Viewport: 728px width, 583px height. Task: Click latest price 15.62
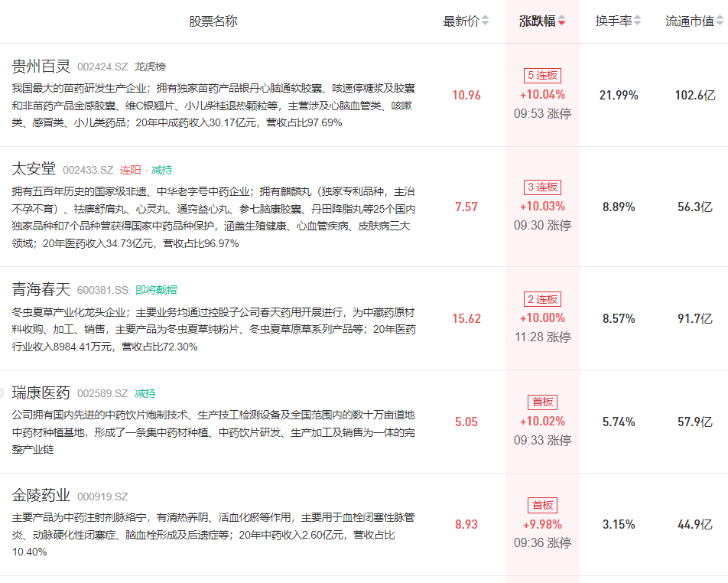466,319
